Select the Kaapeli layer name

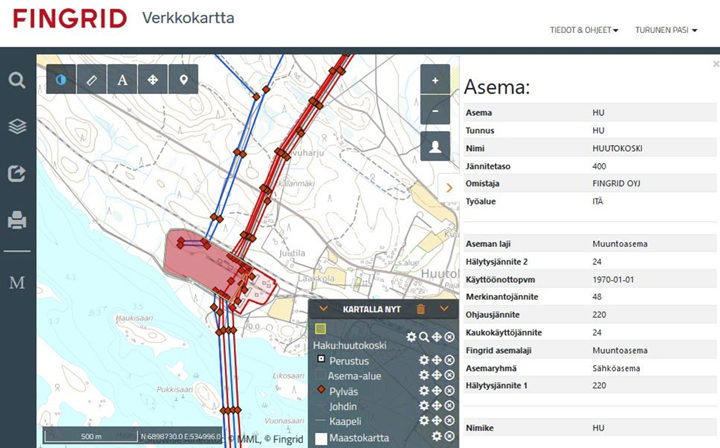pyautogui.click(x=345, y=421)
